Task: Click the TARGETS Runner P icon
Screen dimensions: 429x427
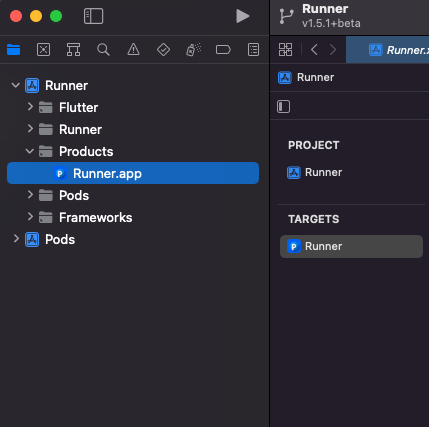Action: 294,246
